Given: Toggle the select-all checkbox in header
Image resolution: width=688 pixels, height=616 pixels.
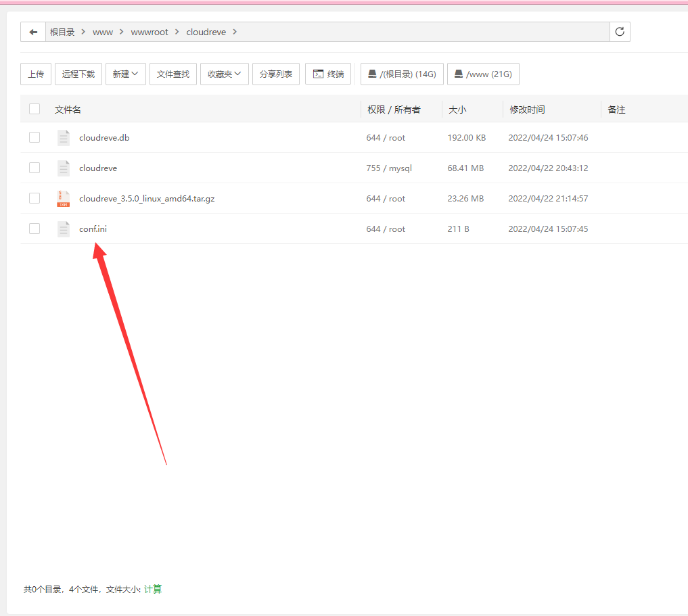Looking at the screenshot, I should click(x=35, y=109).
